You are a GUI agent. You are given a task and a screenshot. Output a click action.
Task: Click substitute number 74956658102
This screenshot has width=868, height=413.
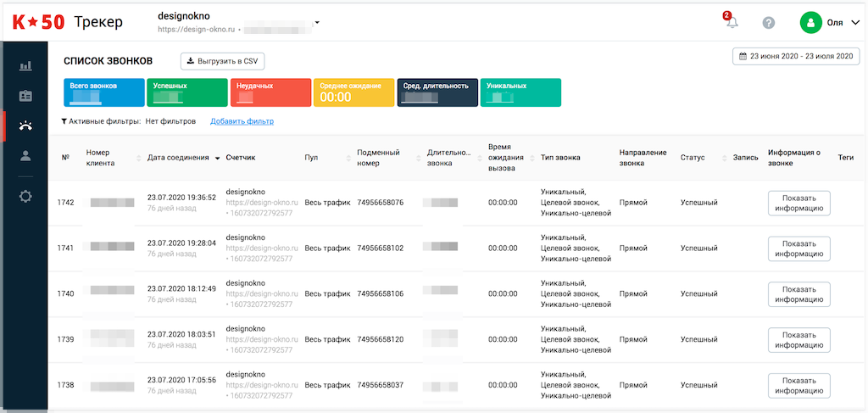(x=381, y=248)
